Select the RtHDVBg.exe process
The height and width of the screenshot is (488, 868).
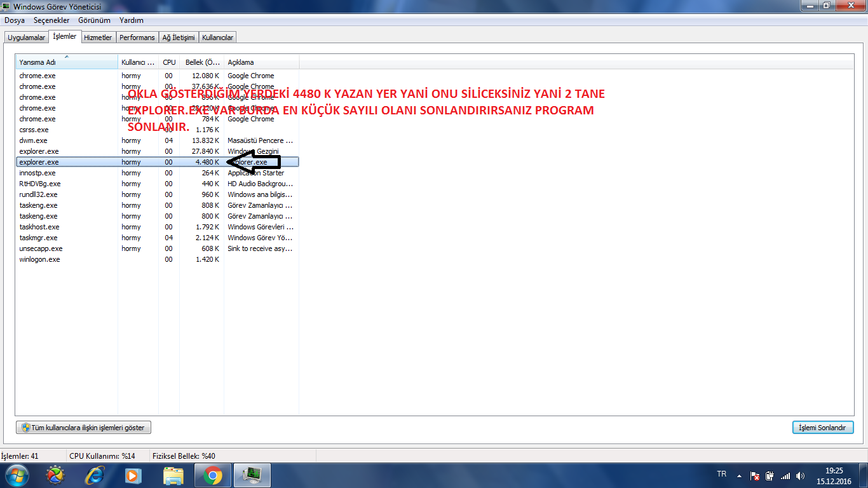coord(157,184)
